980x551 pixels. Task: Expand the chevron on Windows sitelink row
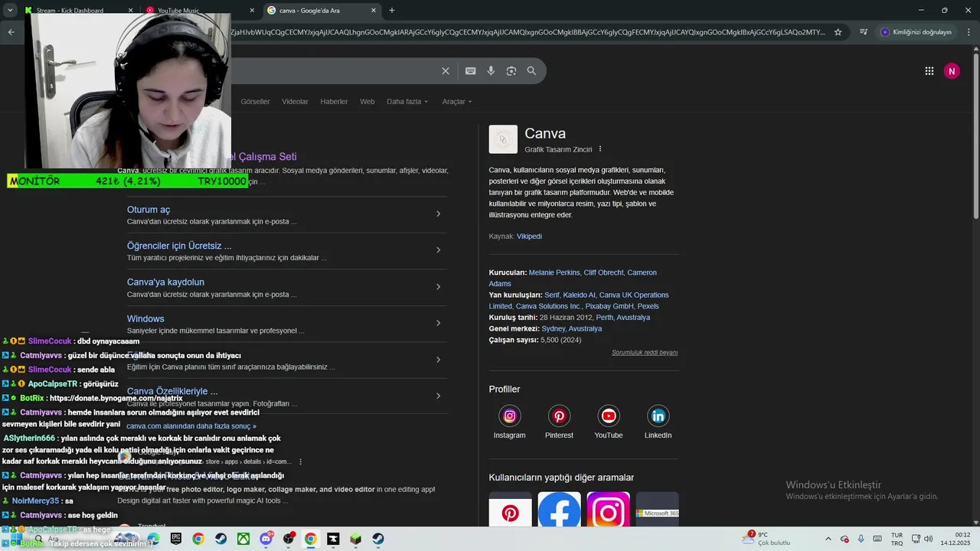pyautogui.click(x=438, y=323)
